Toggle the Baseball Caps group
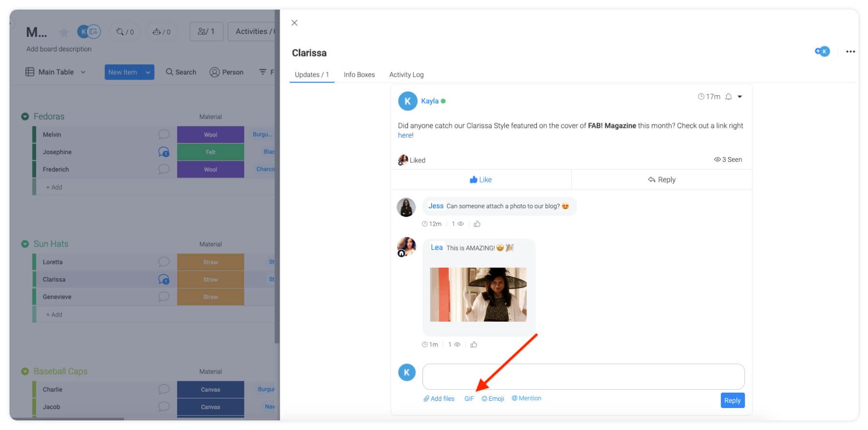This screenshot has width=868, height=430. (x=25, y=371)
